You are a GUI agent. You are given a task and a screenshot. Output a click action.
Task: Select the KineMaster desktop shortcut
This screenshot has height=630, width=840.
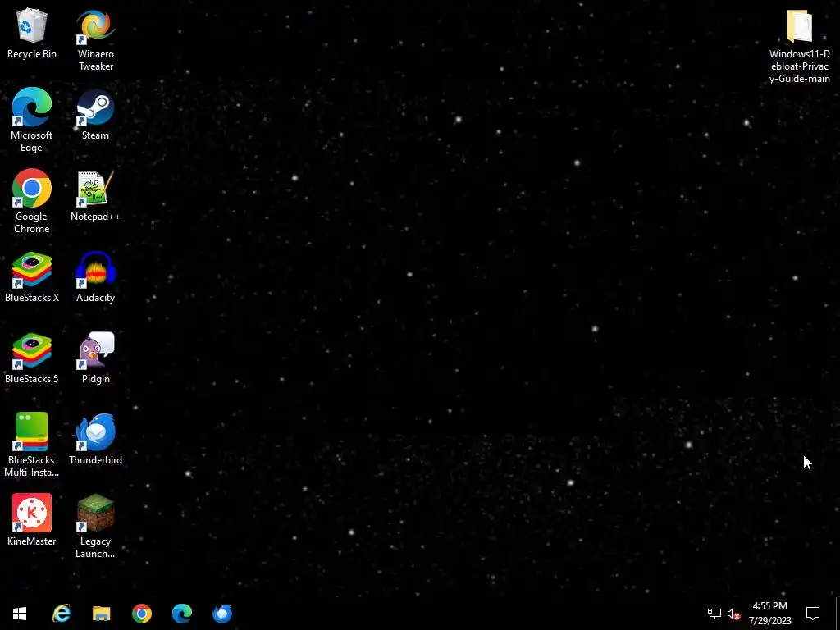click(x=32, y=520)
